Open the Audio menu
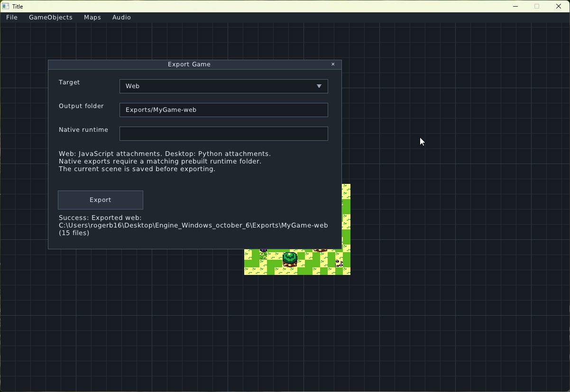This screenshot has width=570, height=392. click(121, 18)
